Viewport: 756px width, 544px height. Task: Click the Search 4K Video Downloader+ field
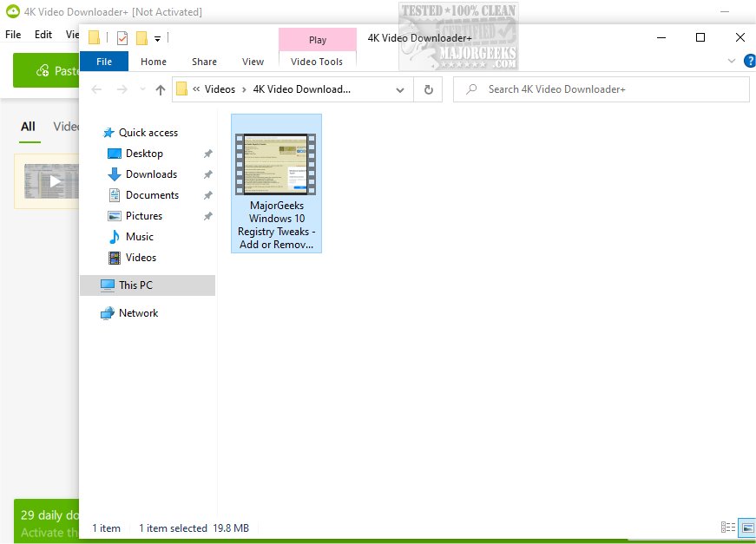pyautogui.click(x=602, y=89)
